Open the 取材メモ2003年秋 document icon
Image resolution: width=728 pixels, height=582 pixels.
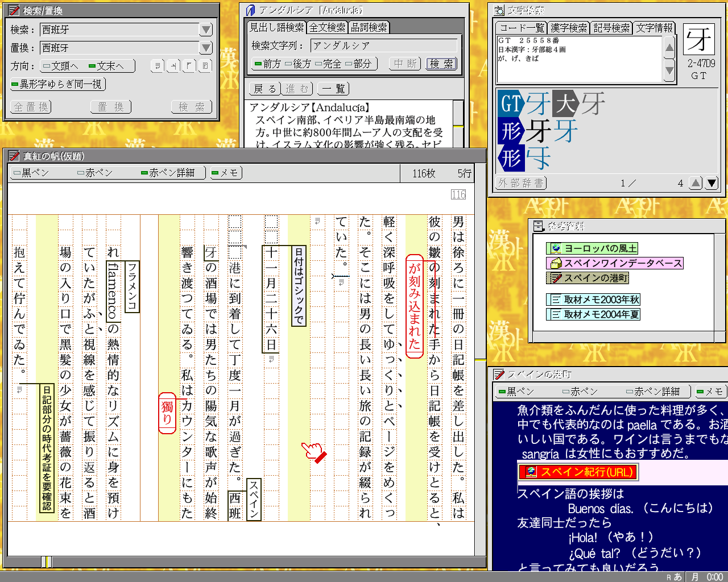(556, 300)
